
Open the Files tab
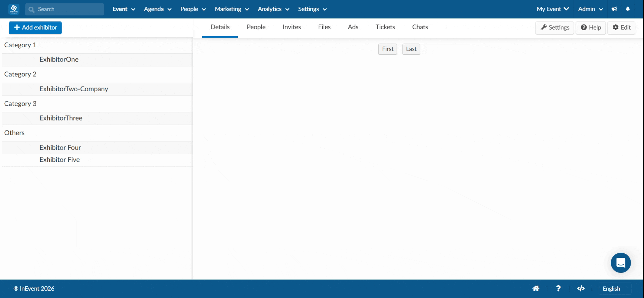pyautogui.click(x=324, y=27)
